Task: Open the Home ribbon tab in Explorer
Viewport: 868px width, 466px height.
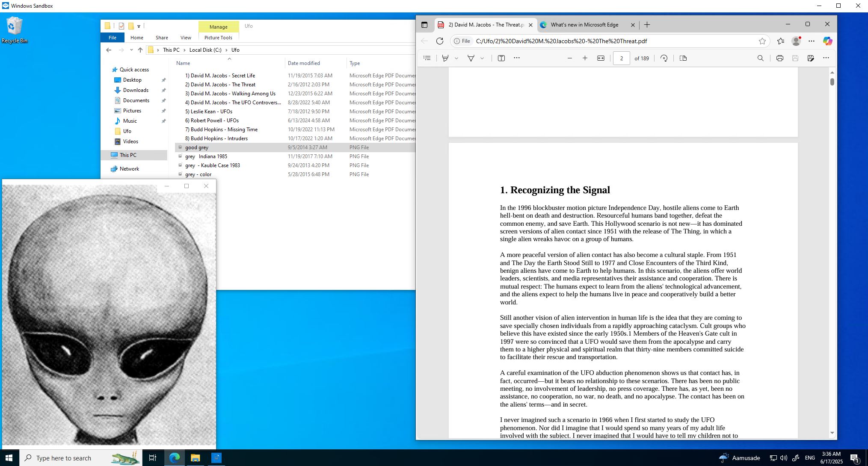Action: [137, 38]
